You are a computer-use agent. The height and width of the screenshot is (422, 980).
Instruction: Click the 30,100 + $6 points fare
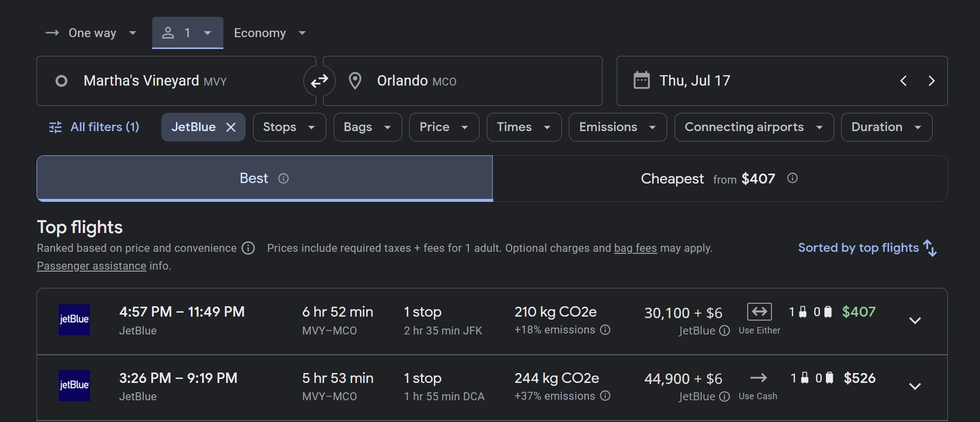tap(683, 313)
